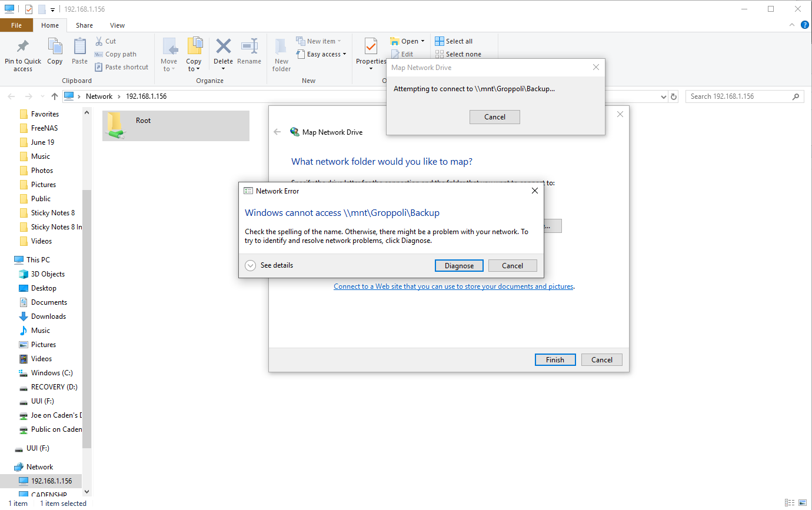Viewport: 812px width, 510px height.
Task: Click the red X Delete icon
Action: [224, 46]
